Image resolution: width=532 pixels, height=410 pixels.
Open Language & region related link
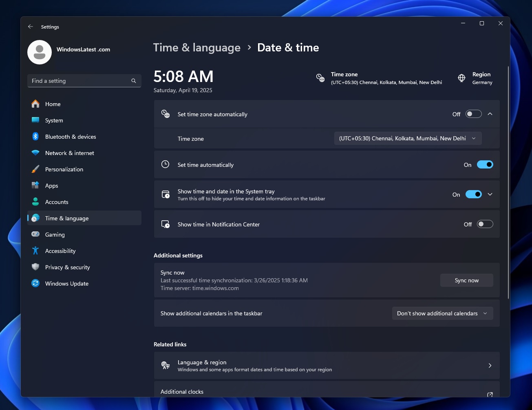(x=326, y=366)
